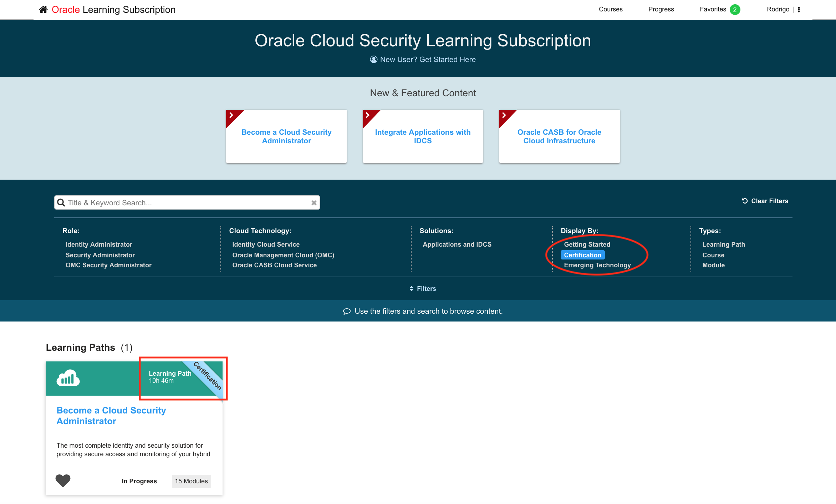
Task: Favorite the course with heart icon
Action: point(63,480)
